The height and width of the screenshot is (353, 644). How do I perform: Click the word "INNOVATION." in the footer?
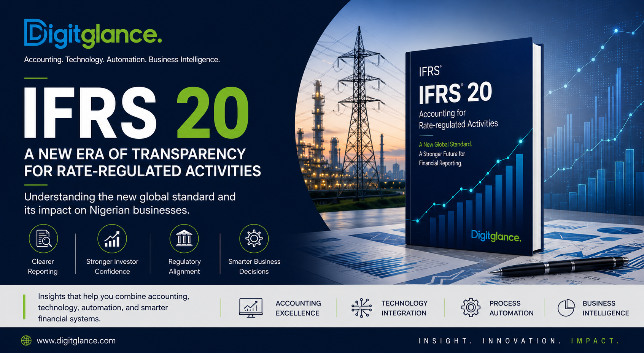(x=522, y=341)
